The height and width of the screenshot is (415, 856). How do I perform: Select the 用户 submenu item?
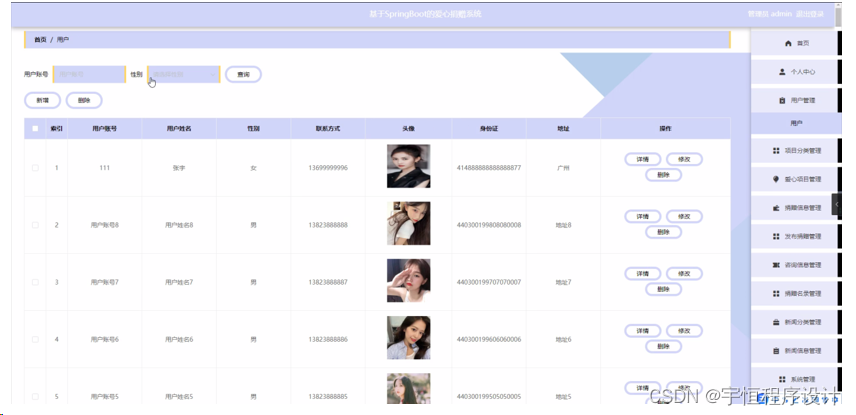pos(796,124)
